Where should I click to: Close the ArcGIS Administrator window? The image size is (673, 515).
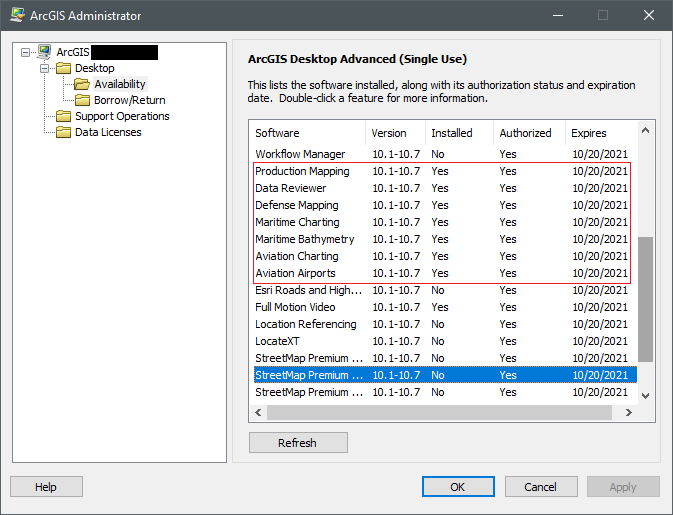[649, 15]
